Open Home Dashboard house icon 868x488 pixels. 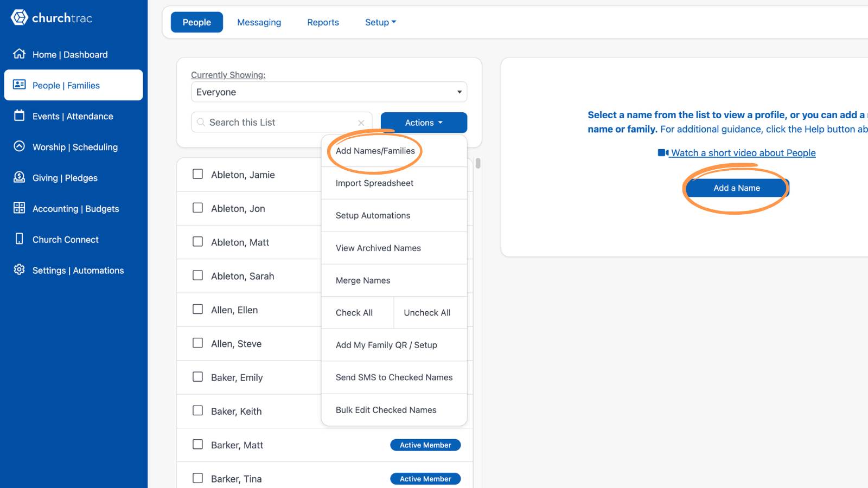pos(20,54)
